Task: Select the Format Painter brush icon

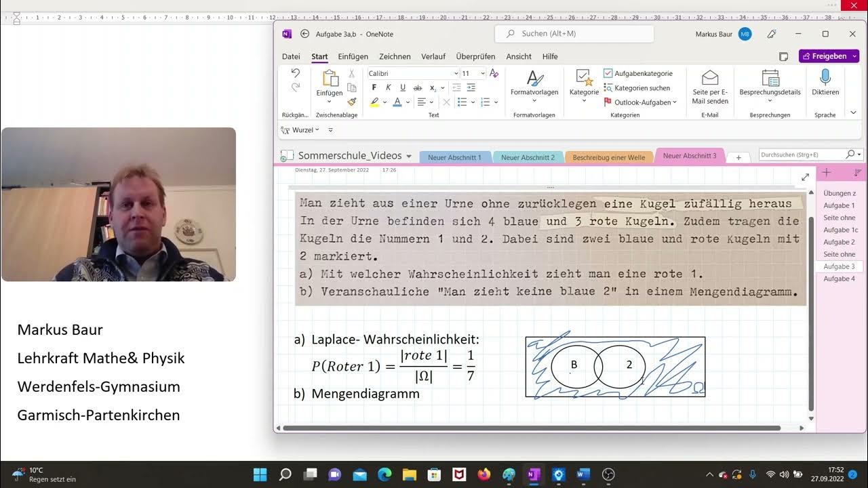Action: click(x=351, y=102)
